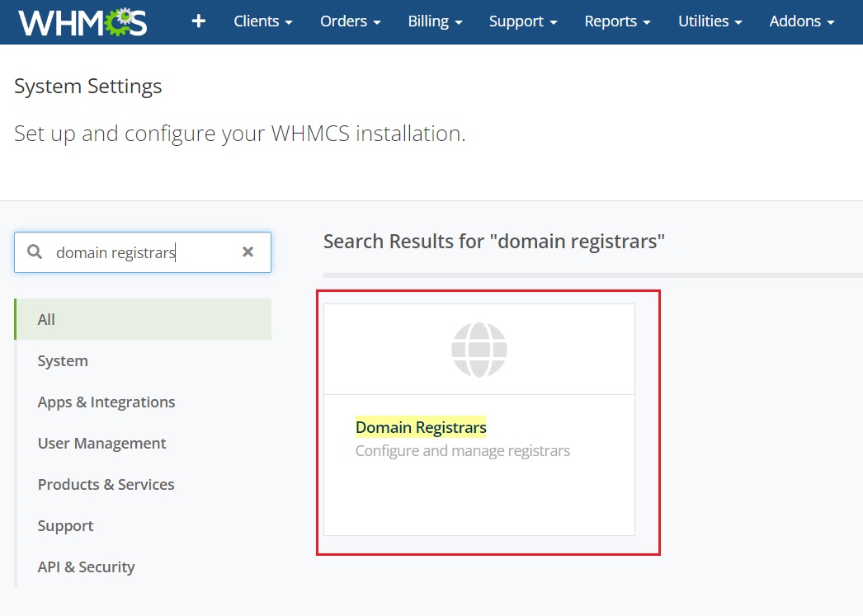
Task: Click the plus quick-add icon
Action: [x=198, y=21]
